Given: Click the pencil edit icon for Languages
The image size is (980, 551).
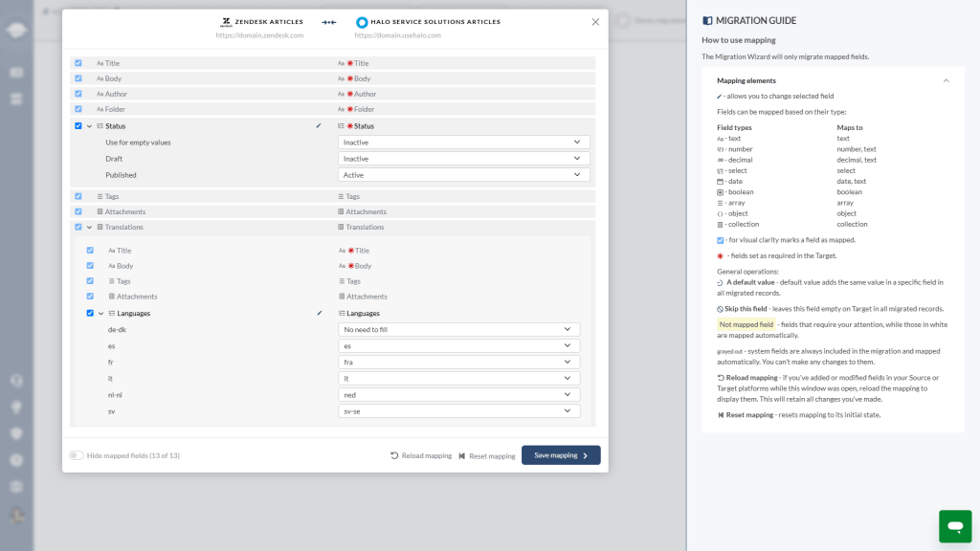Looking at the screenshot, I should pos(320,313).
